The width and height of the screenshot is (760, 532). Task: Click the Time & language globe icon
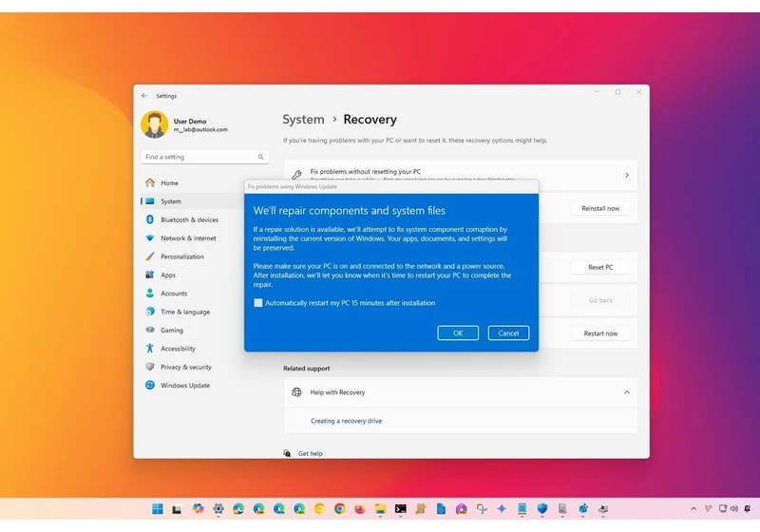[x=150, y=312]
